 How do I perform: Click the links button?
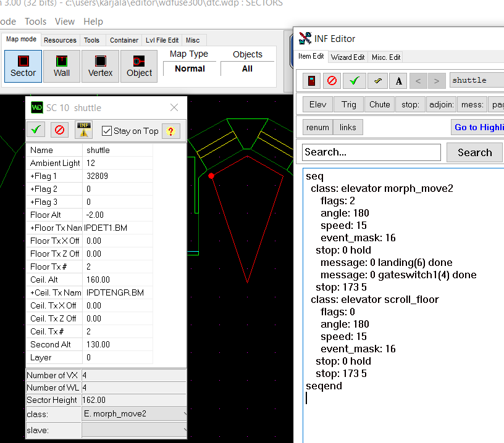click(x=348, y=127)
